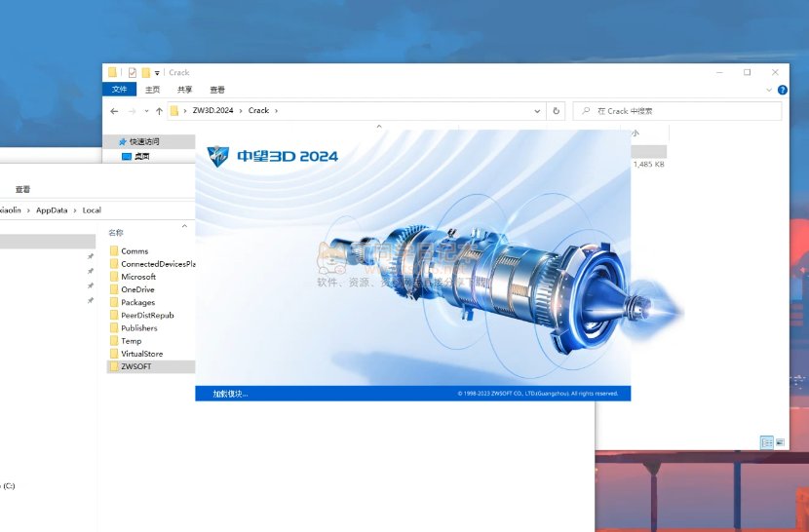Select the VirtualStore folder

click(x=142, y=354)
